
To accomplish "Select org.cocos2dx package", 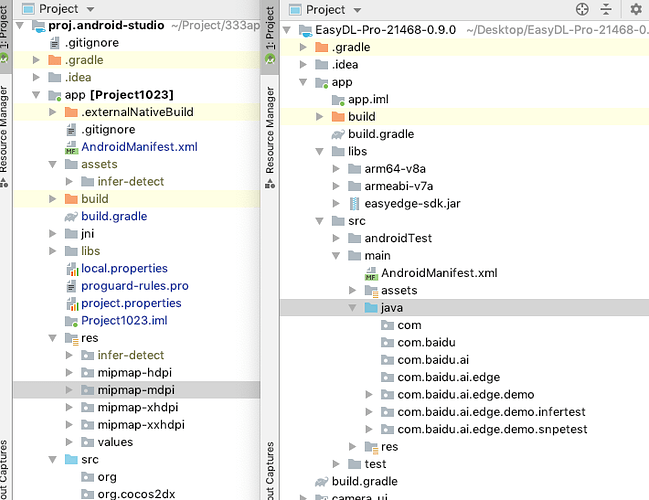I will pyautogui.click(x=136, y=494).
